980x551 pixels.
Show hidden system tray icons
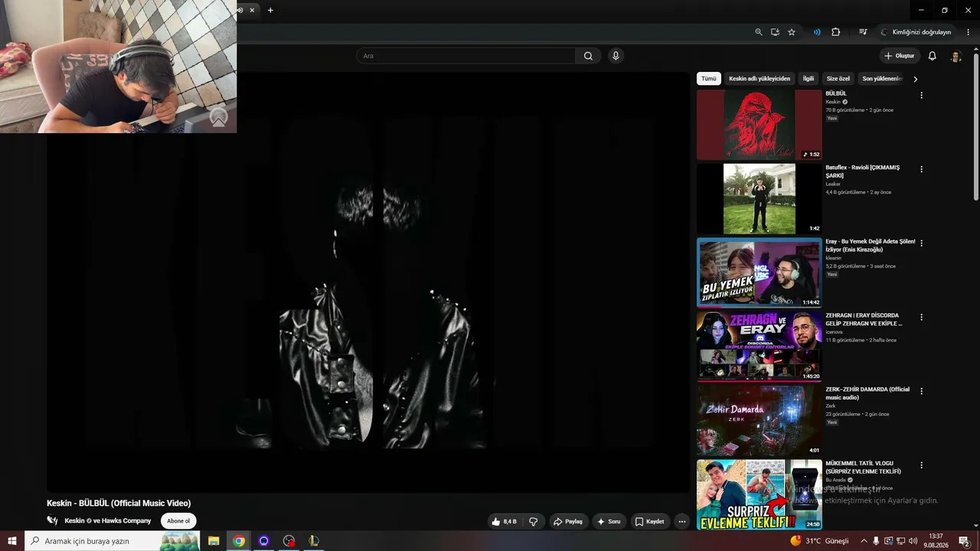coord(864,541)
